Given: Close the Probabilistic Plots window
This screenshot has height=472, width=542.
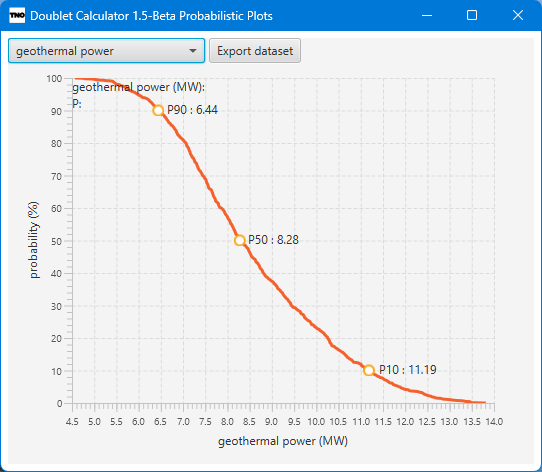Looking at the screenshot, I should click(x=518, y=16).
